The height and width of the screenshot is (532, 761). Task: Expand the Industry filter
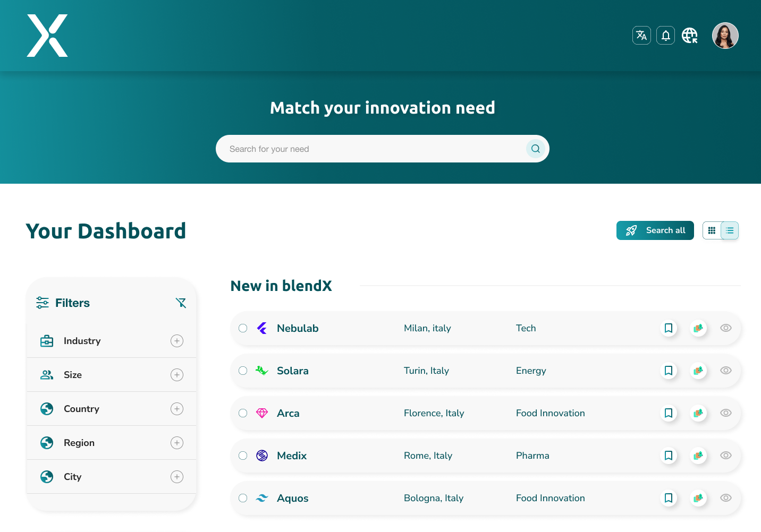[x=177, y=341]
